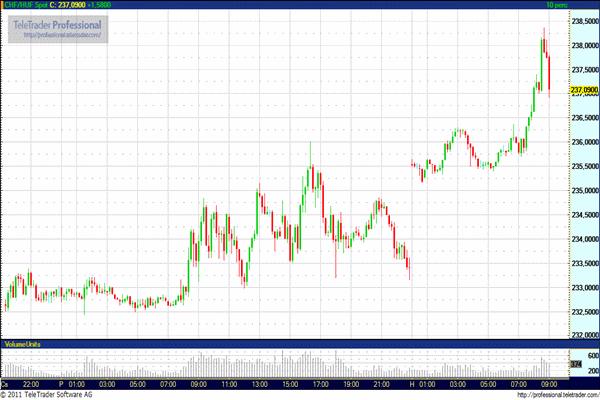Click the 15:00 time axis label
The height and width of the screenshot is (400, 600).
pyautogui.click(x=290, y=383)
